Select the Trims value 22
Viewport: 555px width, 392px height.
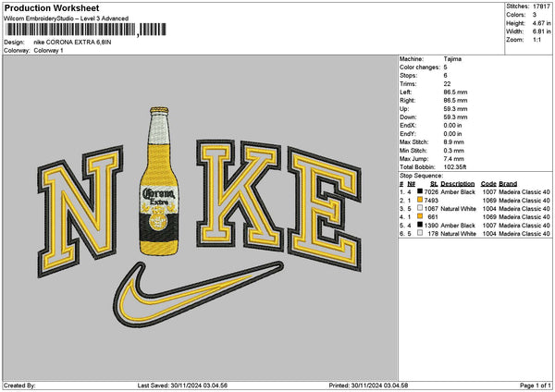coord(447,84)
